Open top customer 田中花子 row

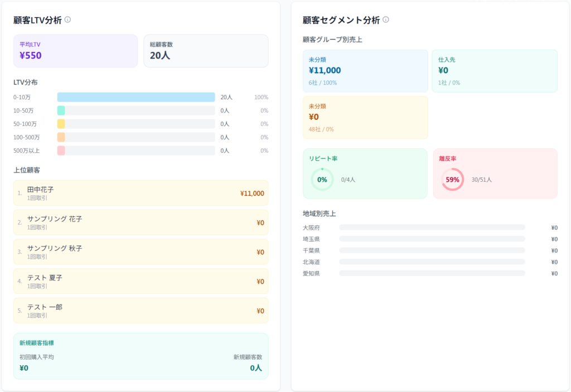pos(141,193)
